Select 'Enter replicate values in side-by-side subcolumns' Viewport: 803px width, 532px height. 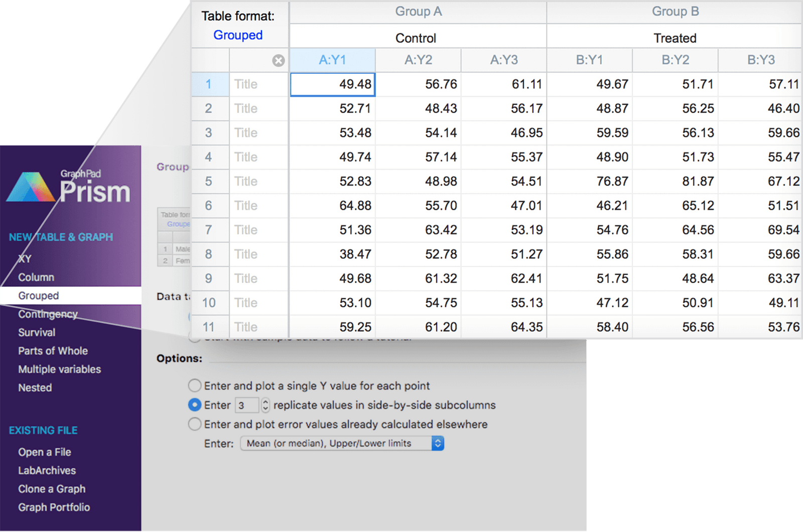coord(195,405)
